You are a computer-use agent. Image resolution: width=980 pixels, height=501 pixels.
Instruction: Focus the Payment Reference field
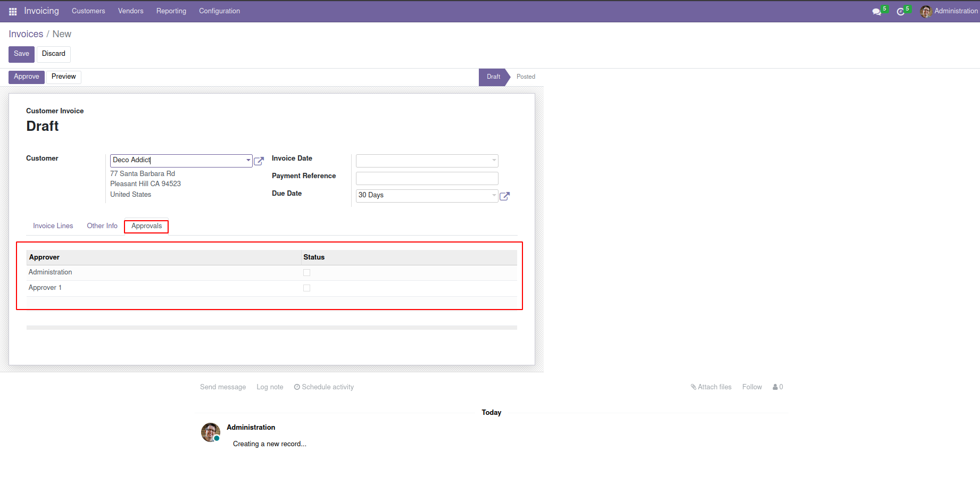click(x=427, y=178)
